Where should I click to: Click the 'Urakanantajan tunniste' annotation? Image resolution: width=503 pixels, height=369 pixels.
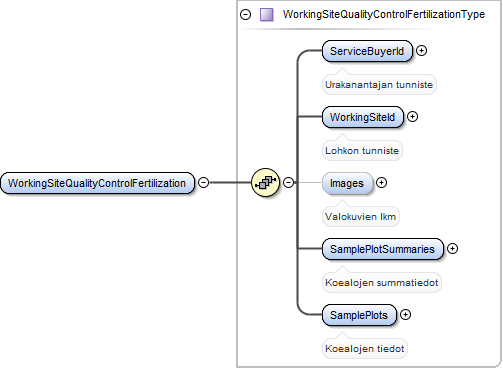point(379,84)
